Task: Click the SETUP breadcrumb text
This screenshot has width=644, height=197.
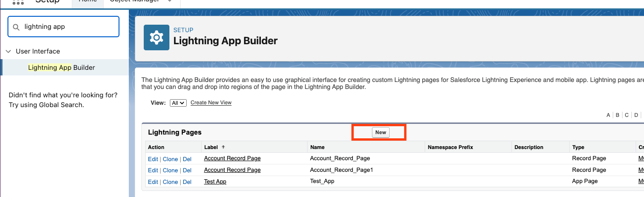Action: [183, 30]
